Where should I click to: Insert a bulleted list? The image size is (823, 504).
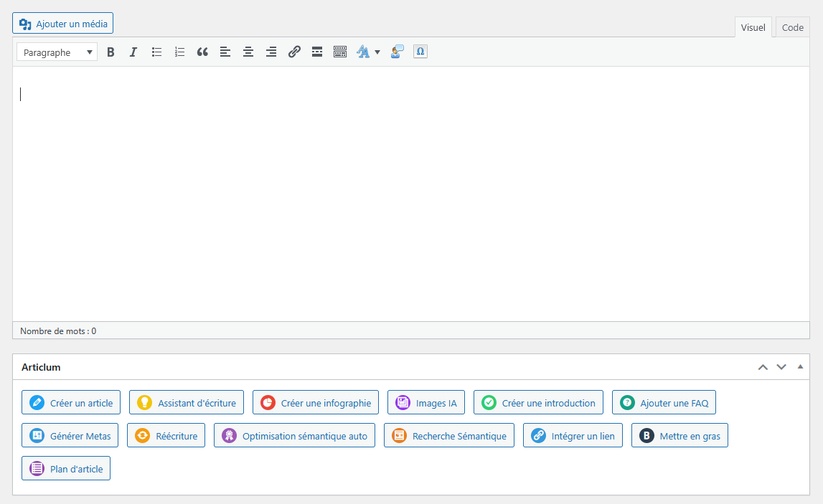tap(156, 52)
